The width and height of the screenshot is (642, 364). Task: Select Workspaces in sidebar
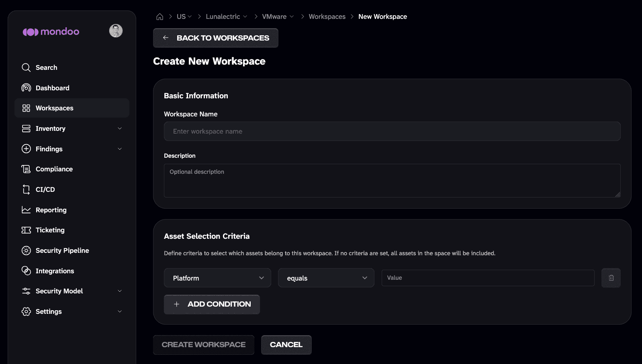72,108
